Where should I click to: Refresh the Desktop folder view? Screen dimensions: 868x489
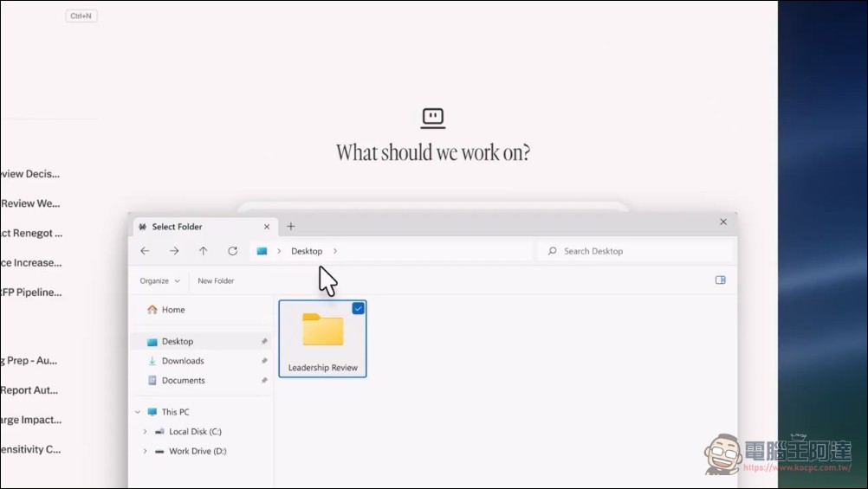232,251
